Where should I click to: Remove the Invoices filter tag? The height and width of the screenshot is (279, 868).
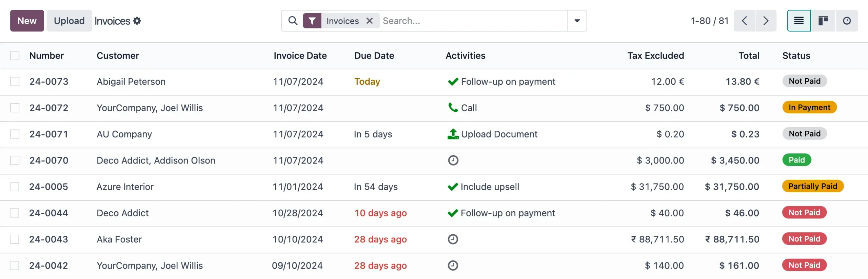(x=370, y=21)
